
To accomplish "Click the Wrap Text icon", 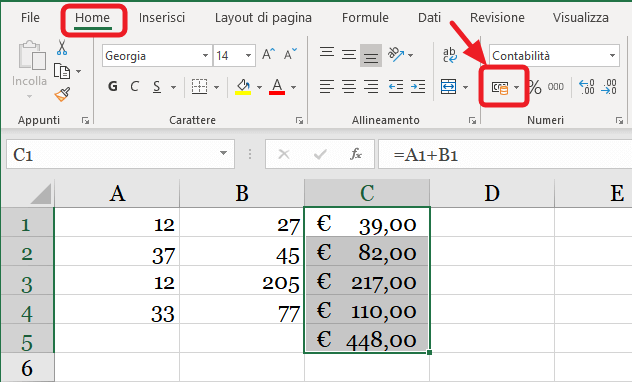I will pos(449,55).
